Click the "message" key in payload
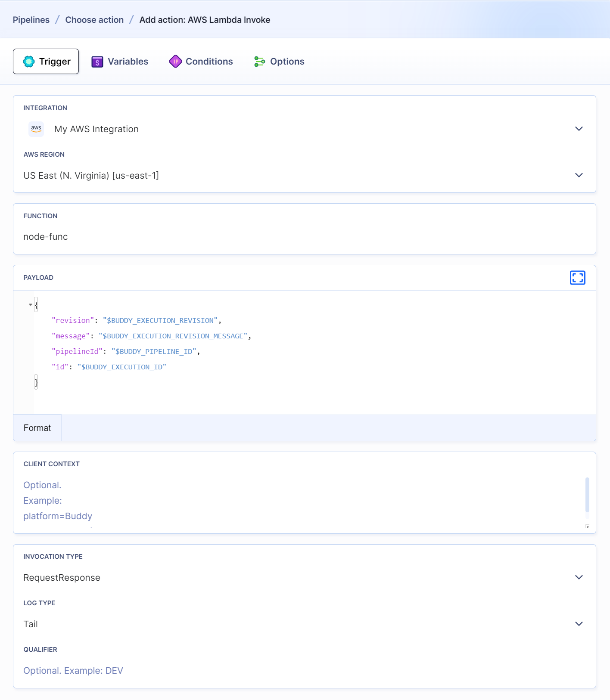Image resolution: width=610 pixels, height=700 pixels. point(71,336)
